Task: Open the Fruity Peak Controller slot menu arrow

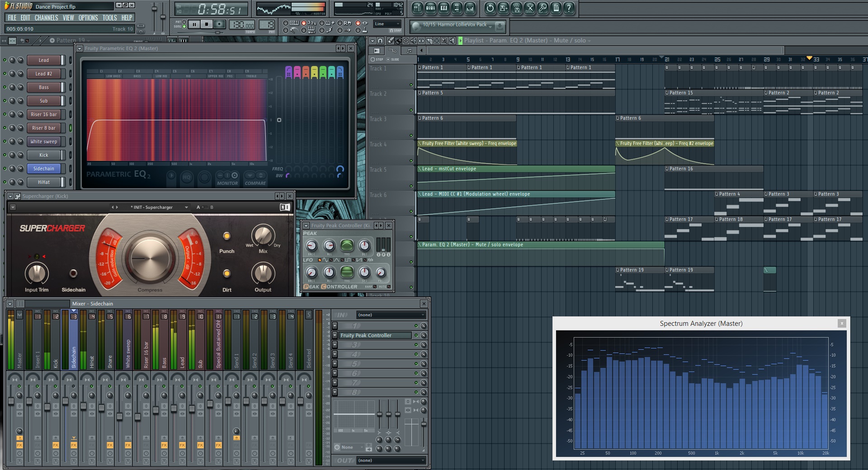Action: pyautogui.click(x=335, y=335)
